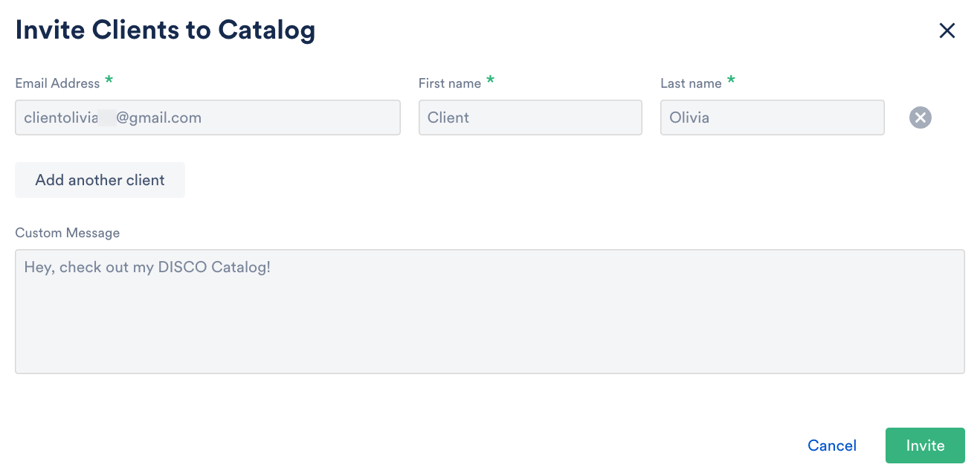Click the First name label
The height and width of the screenshot is (476, 980).
[449, 83]
